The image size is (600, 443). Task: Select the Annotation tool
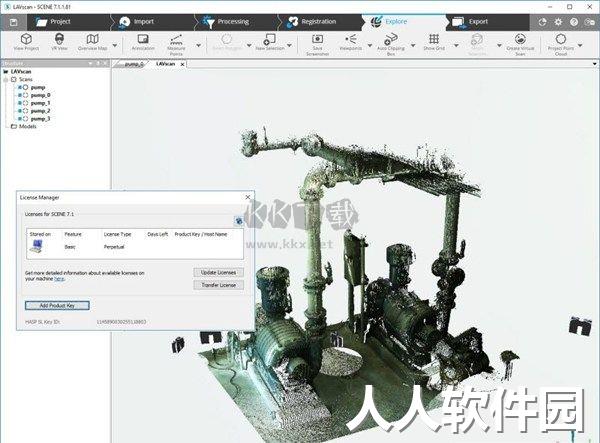(143, 42)
